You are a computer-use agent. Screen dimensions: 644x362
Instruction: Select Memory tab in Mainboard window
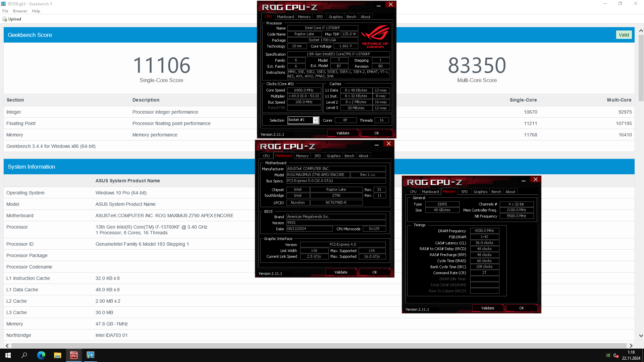pyautogui.click(x=302, y=156)
